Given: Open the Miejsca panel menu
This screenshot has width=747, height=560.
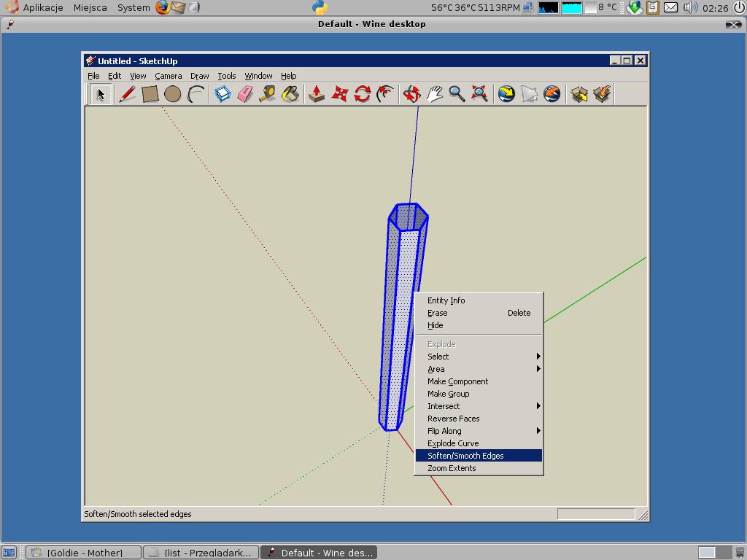Looking at the screenshot, I should [90, 7].
